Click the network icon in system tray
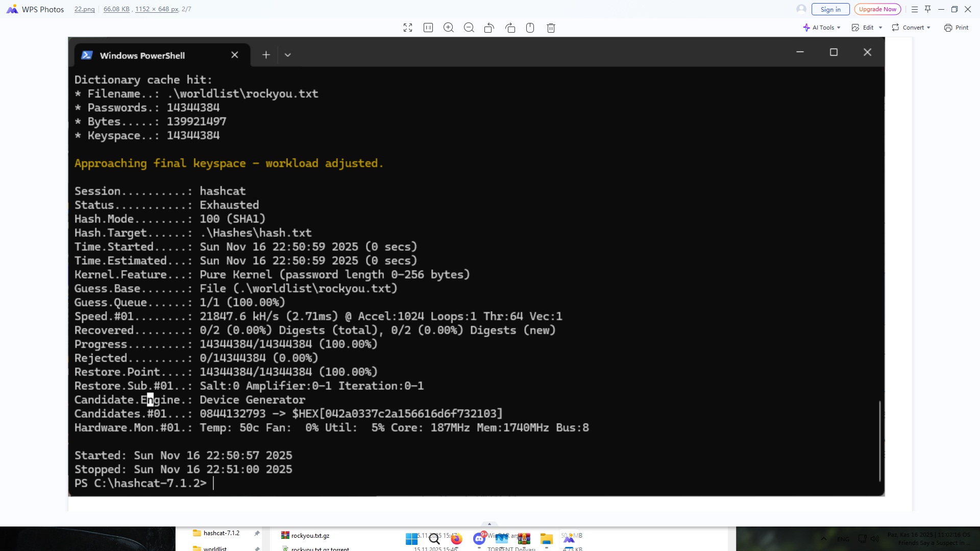 tap(863, 539)
